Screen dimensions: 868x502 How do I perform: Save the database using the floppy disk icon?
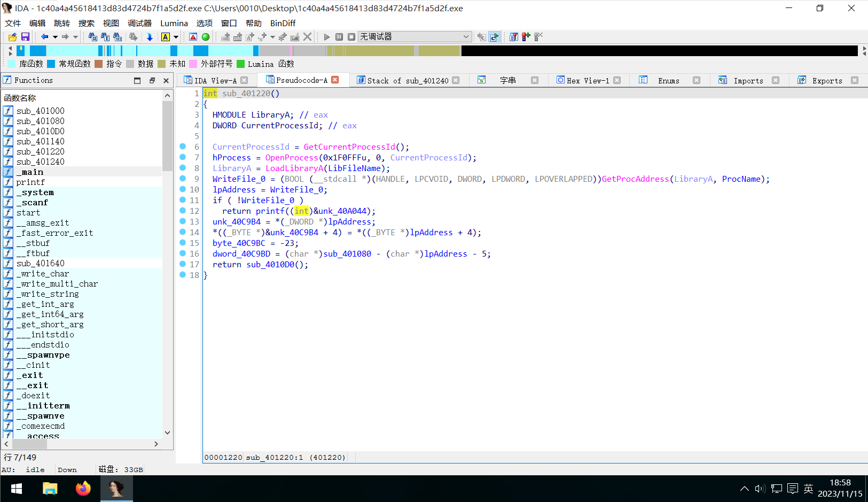(25, 37)
